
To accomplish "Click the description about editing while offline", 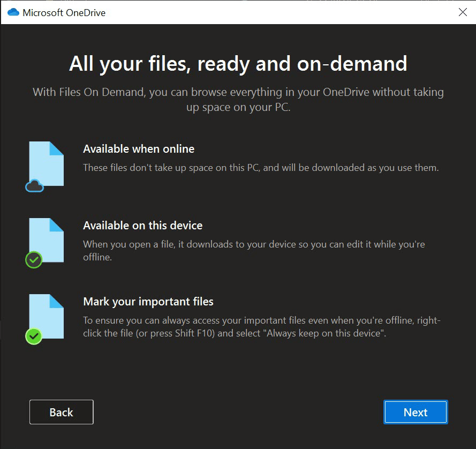I will coord(253,250).
